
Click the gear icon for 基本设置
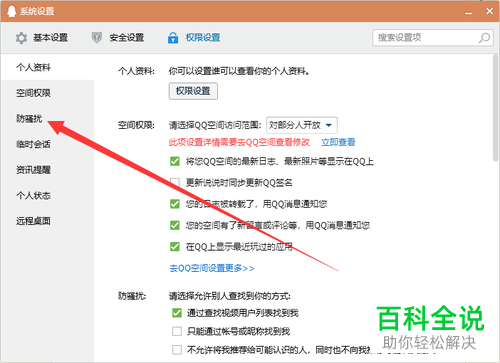21,38
